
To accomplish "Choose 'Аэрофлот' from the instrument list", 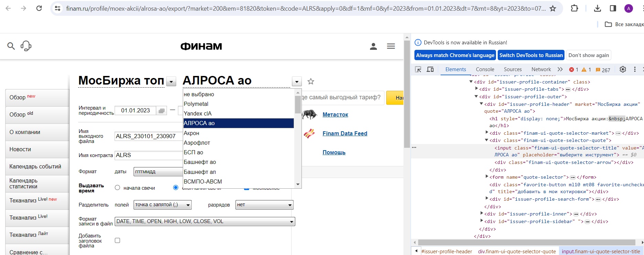I will coord(239,143).
